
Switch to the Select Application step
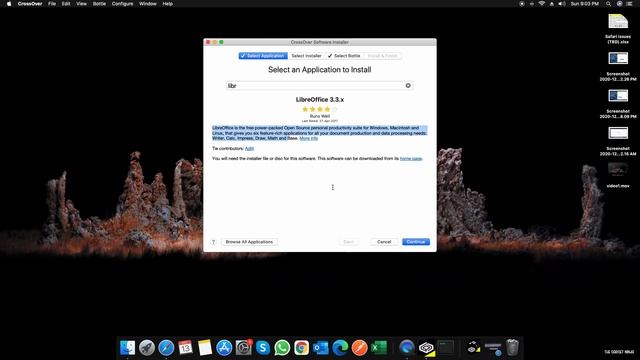pyautogui.click(x=263, y=56)
